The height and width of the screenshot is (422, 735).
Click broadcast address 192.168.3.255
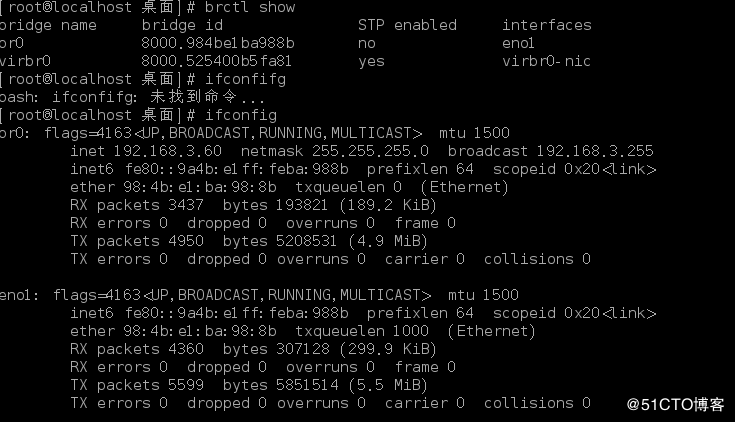pos(594,151)
